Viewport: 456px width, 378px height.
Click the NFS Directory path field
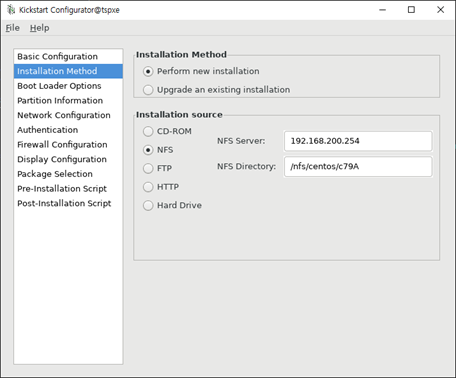click(x=358, y=166)
